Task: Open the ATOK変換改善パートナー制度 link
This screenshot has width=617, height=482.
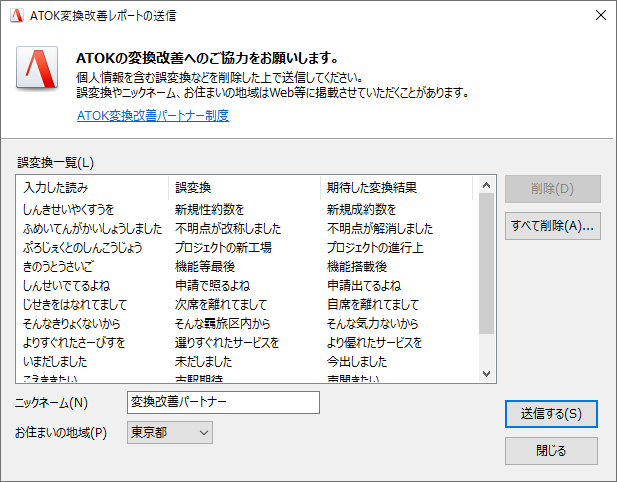Action: (153, 116)
